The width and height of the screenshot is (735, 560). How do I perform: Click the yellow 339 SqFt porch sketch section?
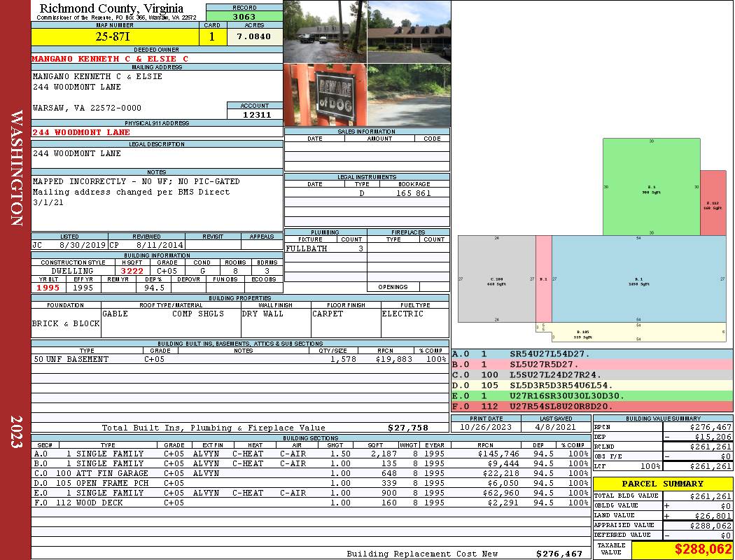[x=638, y=333]
